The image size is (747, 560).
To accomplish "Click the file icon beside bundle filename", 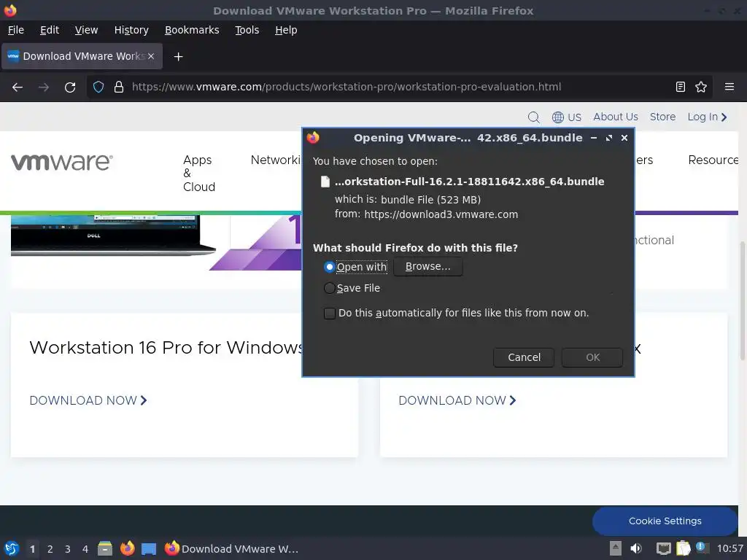I will tap(325, 182).
